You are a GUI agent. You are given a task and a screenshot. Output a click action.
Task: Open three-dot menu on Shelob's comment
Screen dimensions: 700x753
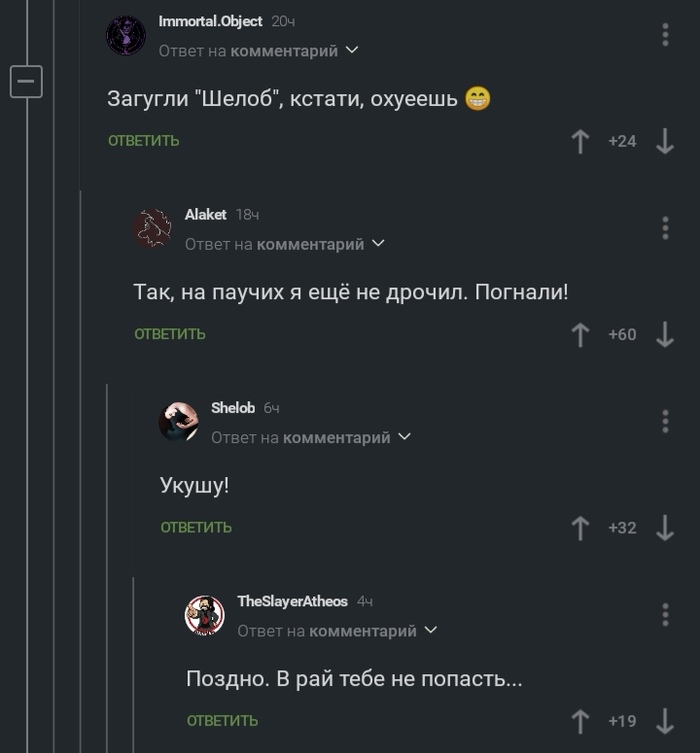pos(665,421)
